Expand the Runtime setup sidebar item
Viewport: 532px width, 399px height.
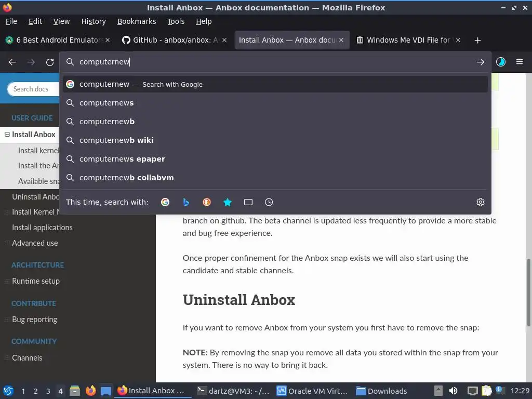[6, 281]
